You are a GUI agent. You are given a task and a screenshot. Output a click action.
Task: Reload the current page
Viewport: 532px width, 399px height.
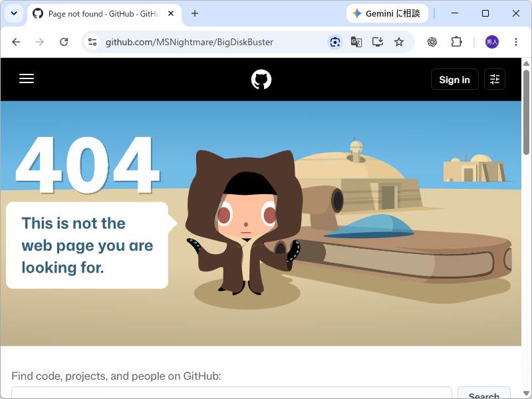coord(64,42)
